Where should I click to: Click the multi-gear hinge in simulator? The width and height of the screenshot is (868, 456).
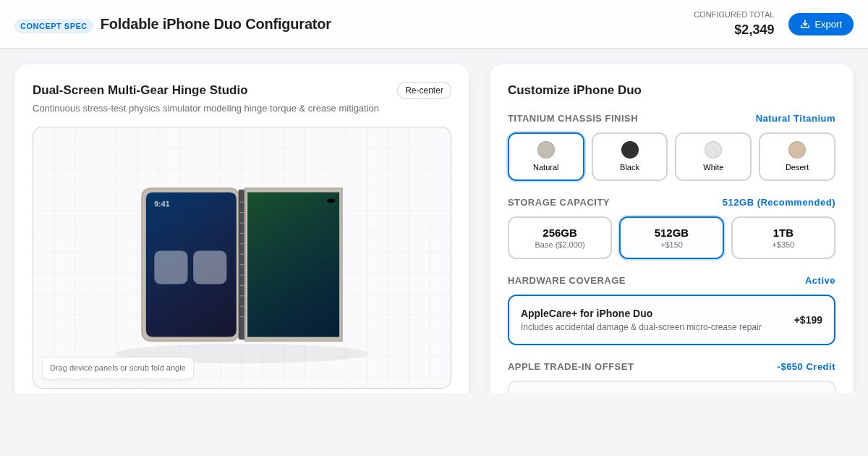[242, 264]
